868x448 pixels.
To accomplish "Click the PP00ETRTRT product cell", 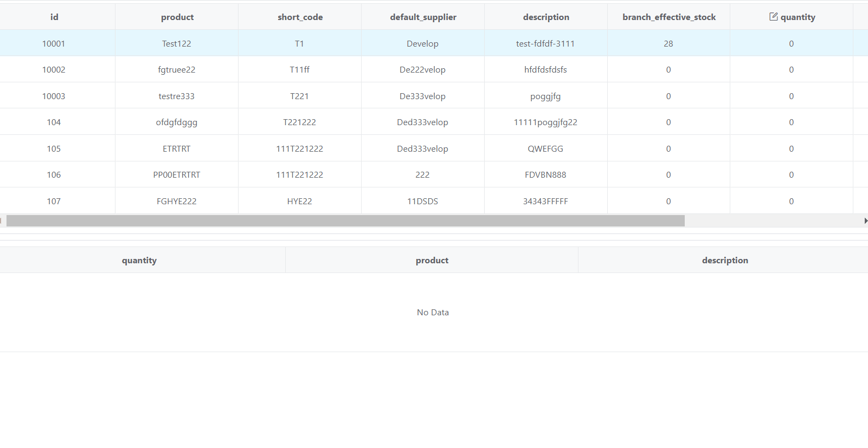I will [x=177, y=174].
